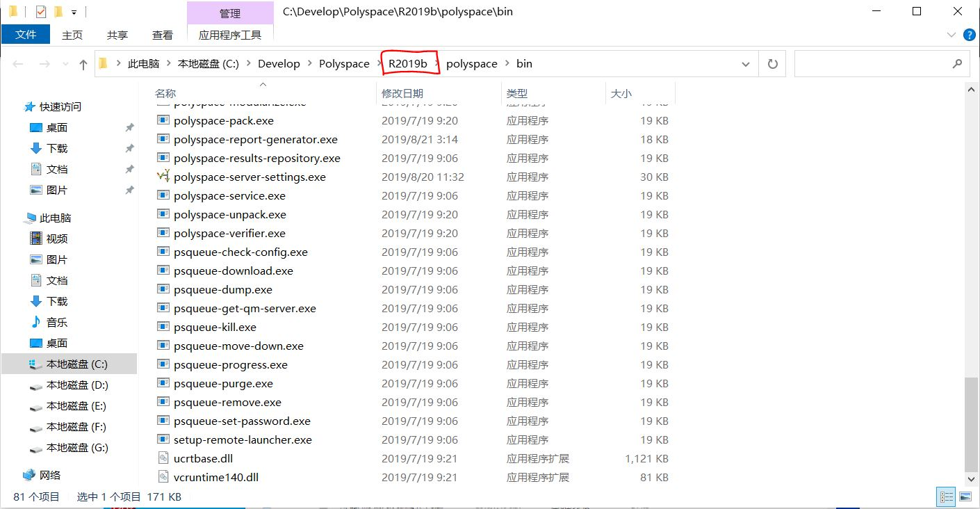The image size is (980, 509).
Task: Go back to the previous folder
Action: click(x=18, y=64)
